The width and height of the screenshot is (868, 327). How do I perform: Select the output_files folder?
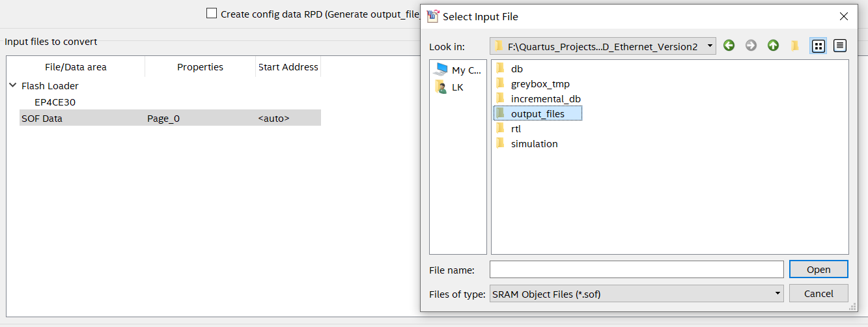tap(537, 114)
